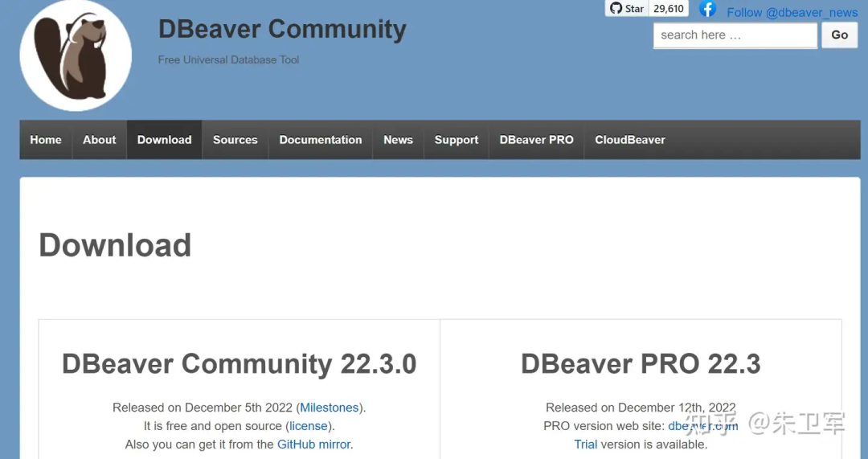Select the Download menu item
Viewport: 868px width, 459px height.
pyautogui.click(x=165, y=140)
